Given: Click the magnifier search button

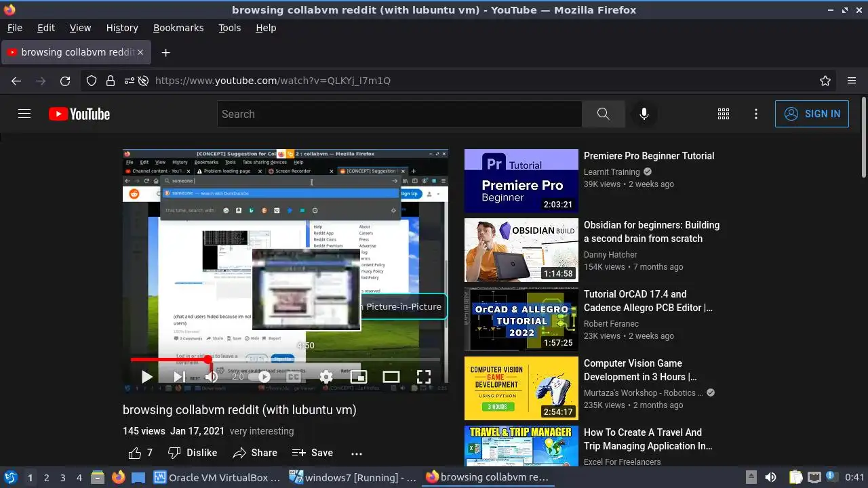Looking at the screenshot, I should pyautogui.click(x=604, y=114).
